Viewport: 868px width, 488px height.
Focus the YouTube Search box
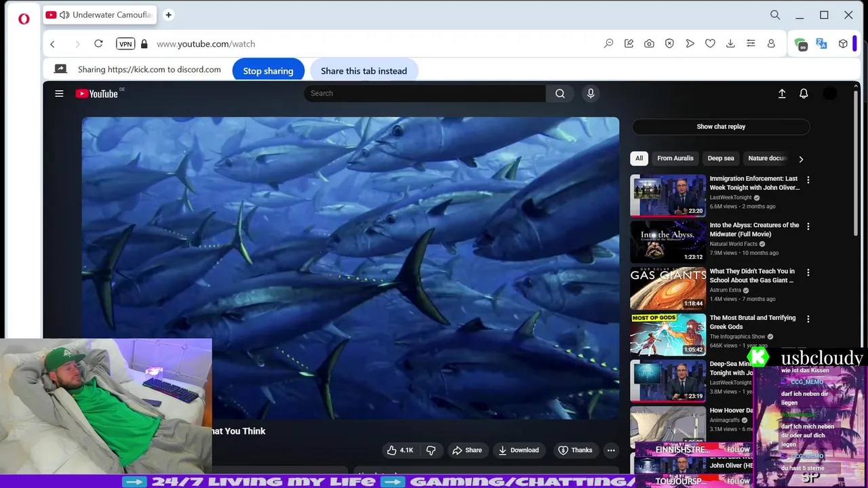(x=425, y=94)
